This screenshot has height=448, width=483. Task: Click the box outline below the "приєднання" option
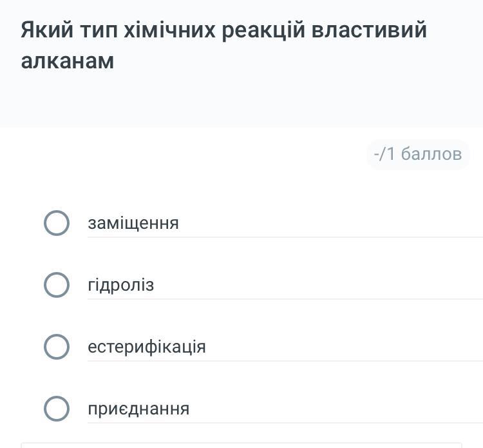tap(241, 443)
